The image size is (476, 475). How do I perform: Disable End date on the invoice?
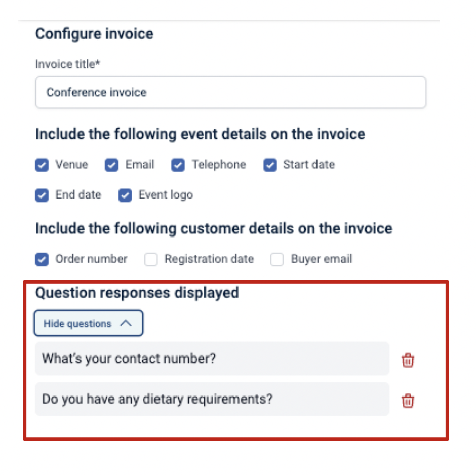pos(42,195)
